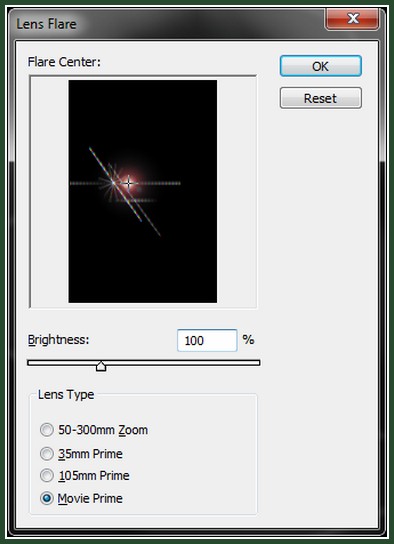
Task: Click the Flare Center label
Action: (64, 62)
